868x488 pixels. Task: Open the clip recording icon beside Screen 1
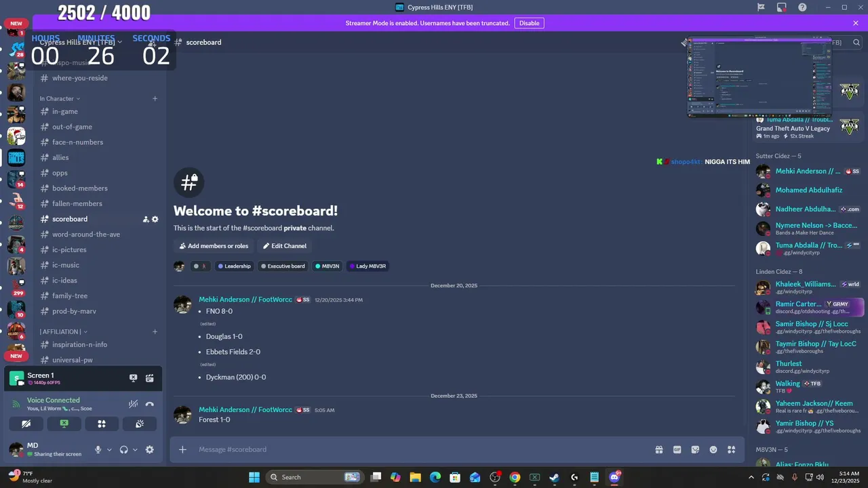[x=150, y=378]
